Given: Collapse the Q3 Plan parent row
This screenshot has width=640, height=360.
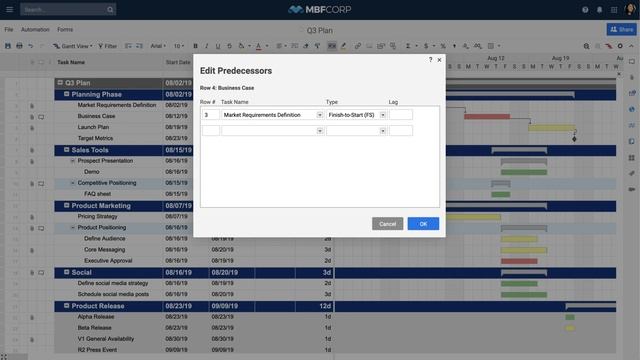Looking at the screenshot, I should pos(60,82).
